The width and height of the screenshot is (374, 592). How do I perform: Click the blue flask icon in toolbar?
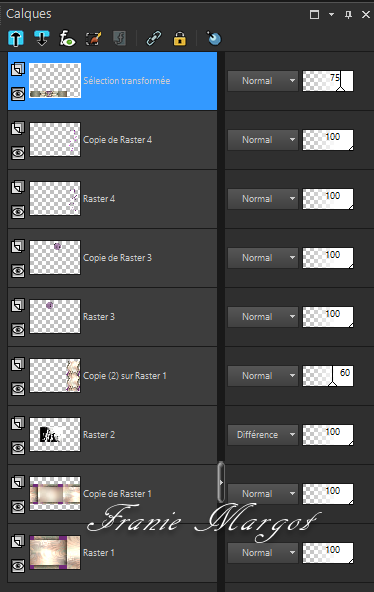[x=214, y=38]
